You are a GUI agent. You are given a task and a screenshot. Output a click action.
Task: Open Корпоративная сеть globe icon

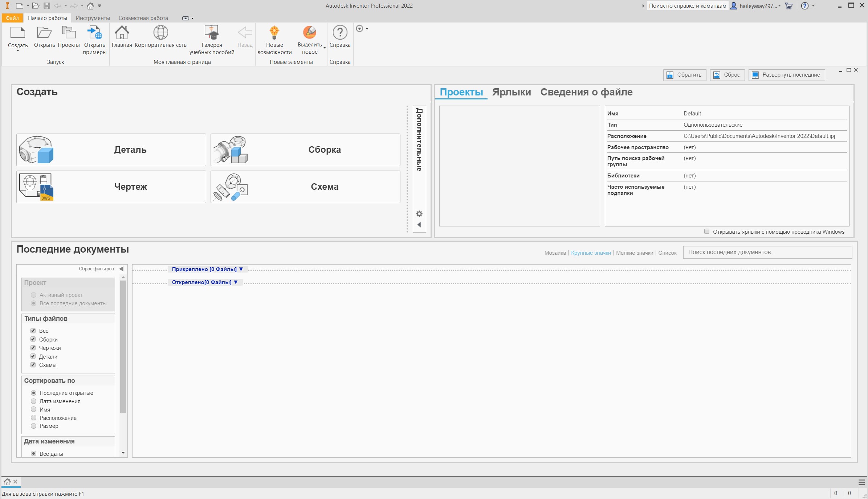coord(160,33)
